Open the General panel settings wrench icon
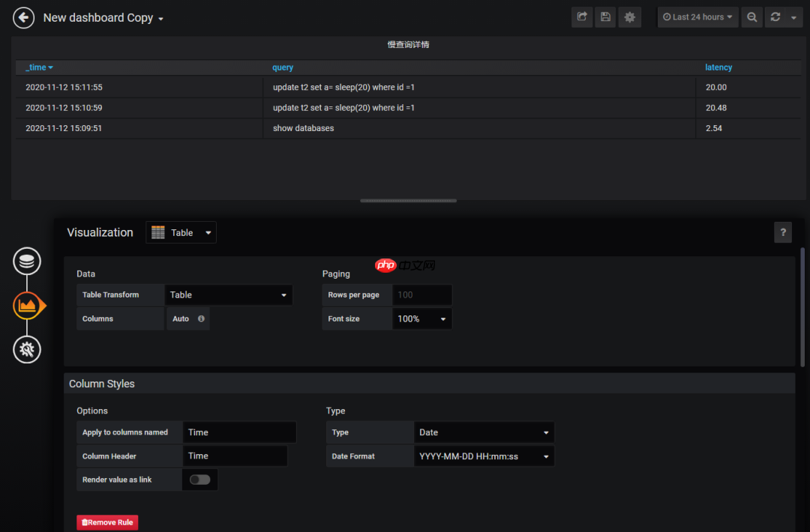This screenshot has width=810, height=532. coord(27,349)
